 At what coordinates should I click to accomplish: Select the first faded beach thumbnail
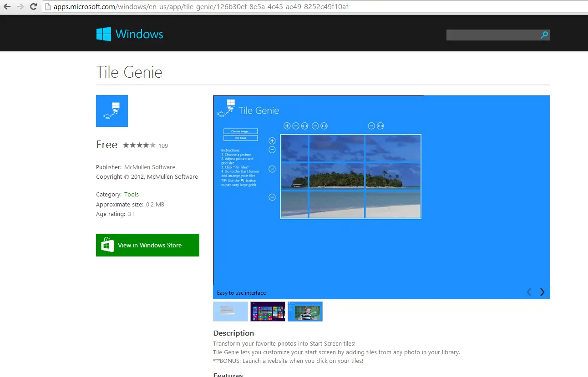coord(230,312)
